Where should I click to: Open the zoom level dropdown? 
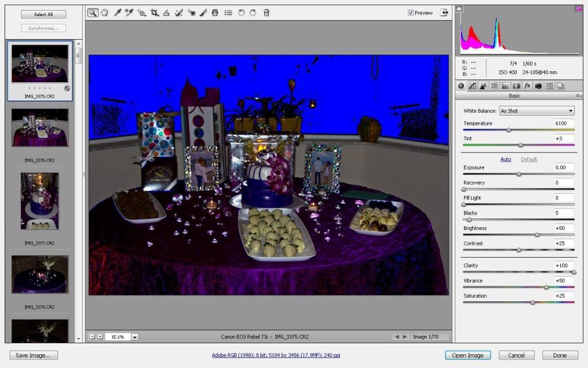(135, 337)
